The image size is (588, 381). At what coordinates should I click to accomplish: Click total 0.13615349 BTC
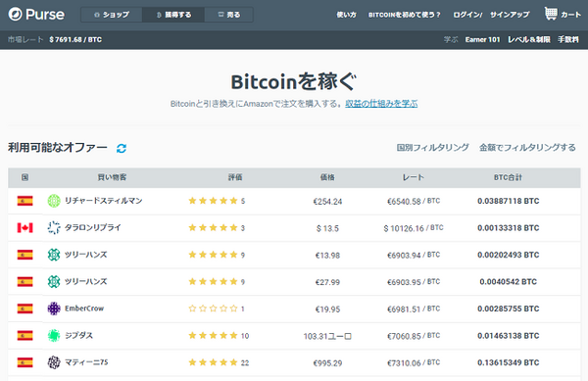coord(508,362)
